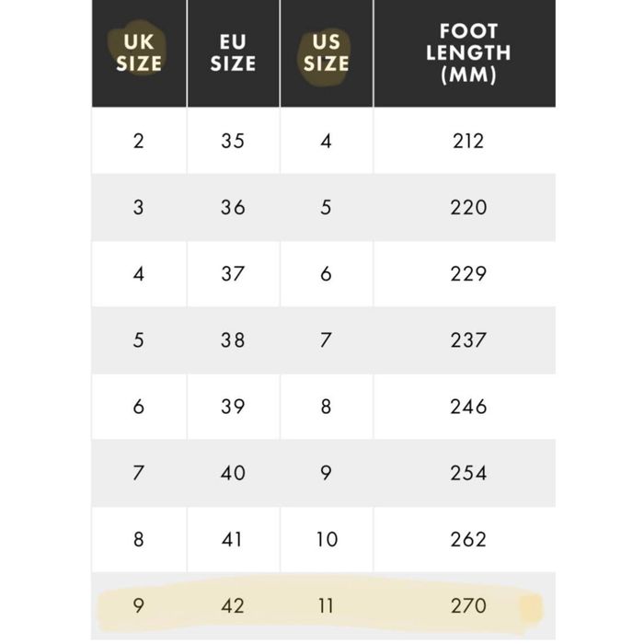Viewport: 644px width, 644px height.
Task: Select the EU size 35 cell
Action: [x=233, y=141]
